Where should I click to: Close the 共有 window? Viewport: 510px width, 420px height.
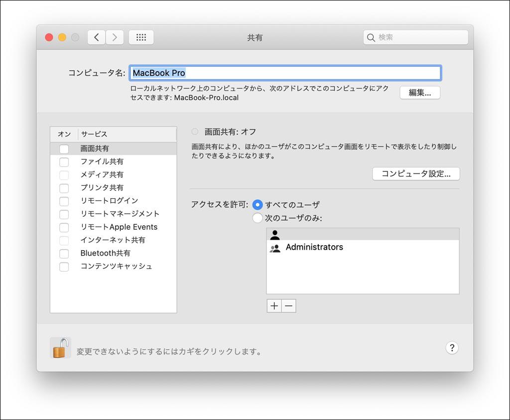pyautogui.click(x=49, y=37)
